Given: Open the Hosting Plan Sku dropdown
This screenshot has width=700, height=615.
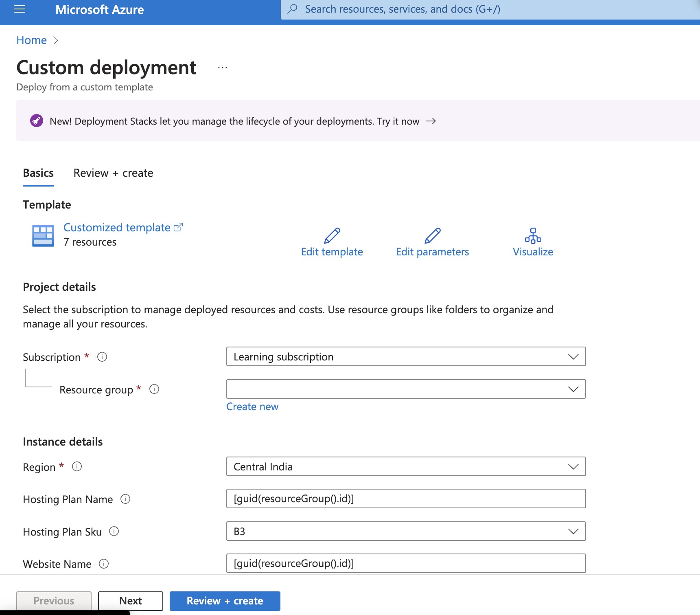Looking at the screenshot, I should 406,531.
